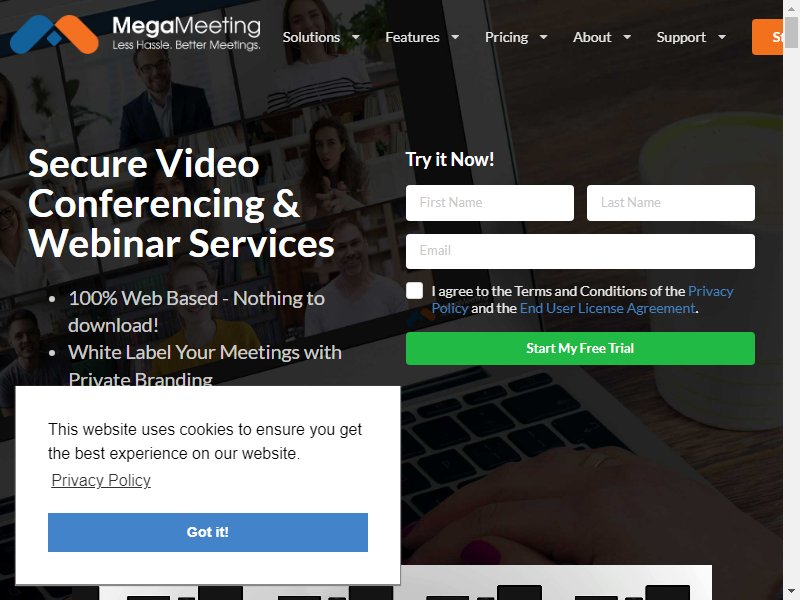Tick the Terms and Conditions checkbox
The height and width of the screenshot is (600, 800).
pos(414,291)
